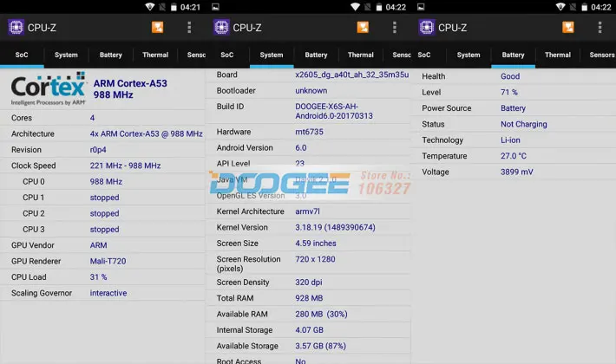Open overflow menu in middle screen
Image resolution: width=616 pixels, height=364 pixels.
pyautogui.click(x=395, y=28)
